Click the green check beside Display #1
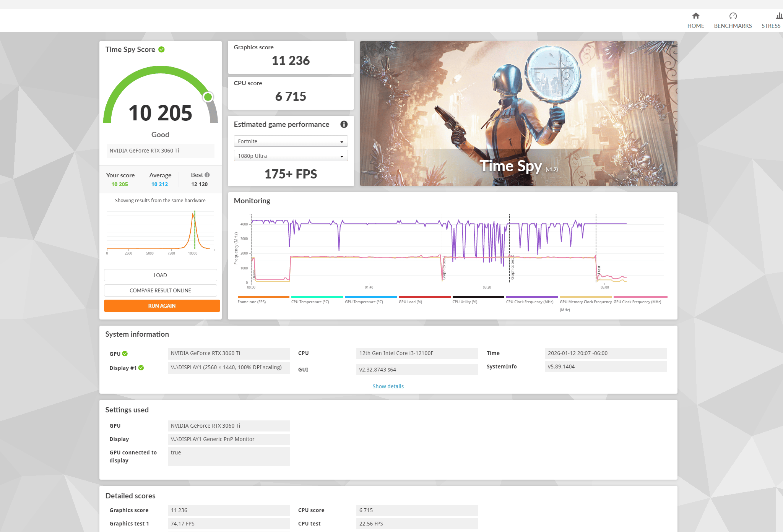This screenshot has width=783, height=532. click(141, 368)
